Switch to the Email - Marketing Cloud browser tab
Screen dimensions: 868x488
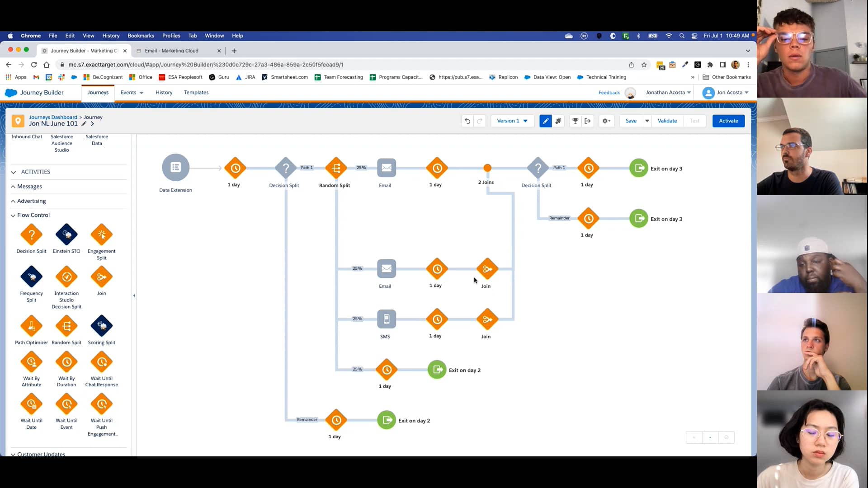(172, 51)
